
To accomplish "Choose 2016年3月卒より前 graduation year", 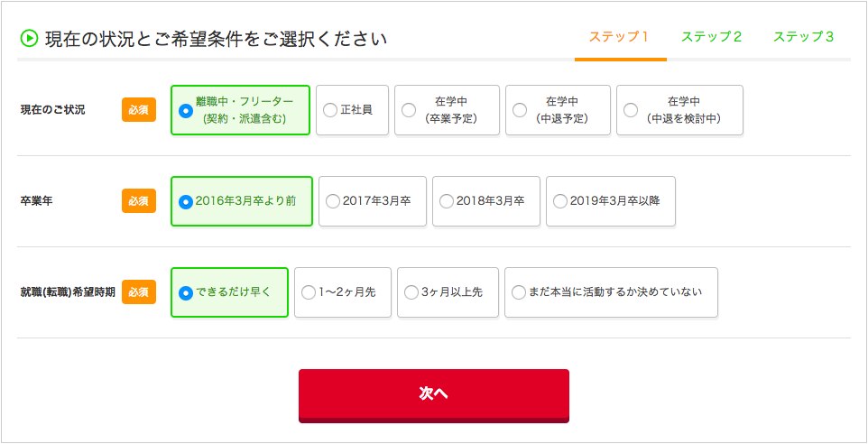I will click(242, 201).
